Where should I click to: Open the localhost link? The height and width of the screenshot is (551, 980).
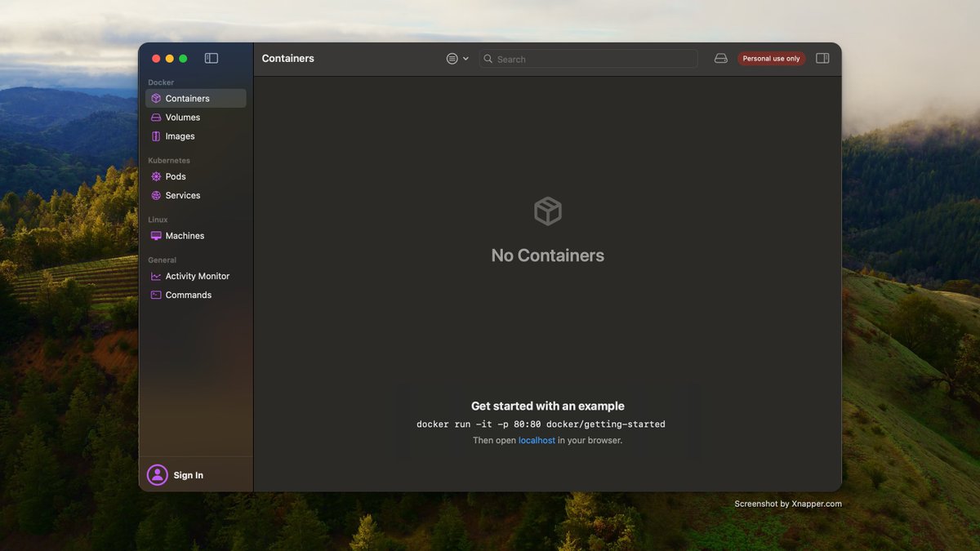[537, 440]
